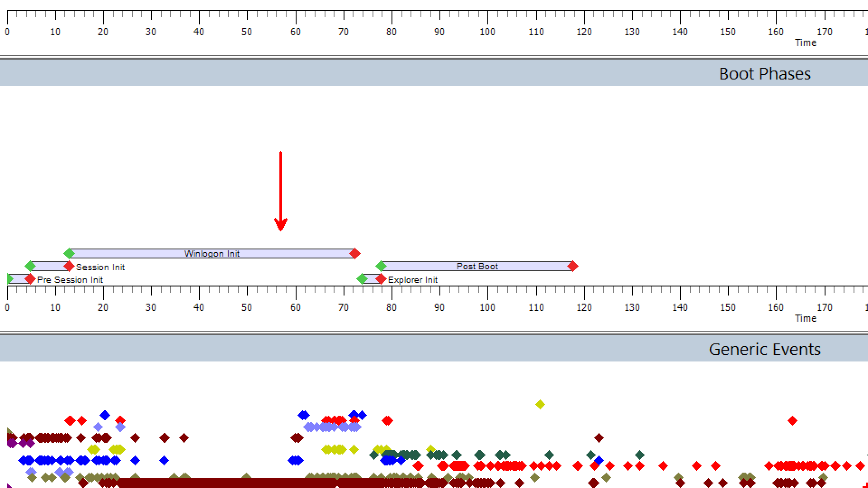
Task: Click the Explorer Init green start diamond
Action: (x=362, y=279)
